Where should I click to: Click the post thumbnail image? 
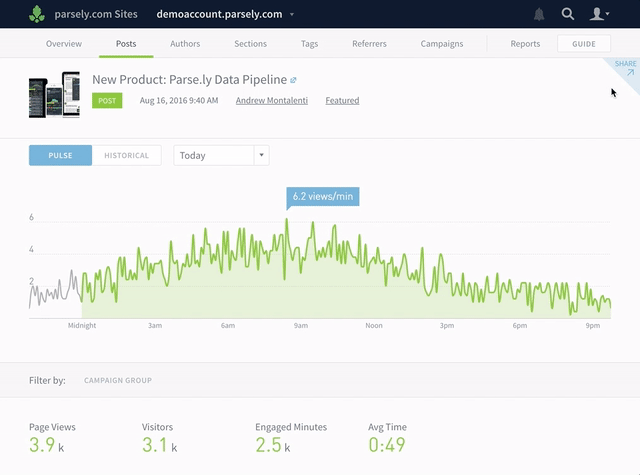(55, 94)
